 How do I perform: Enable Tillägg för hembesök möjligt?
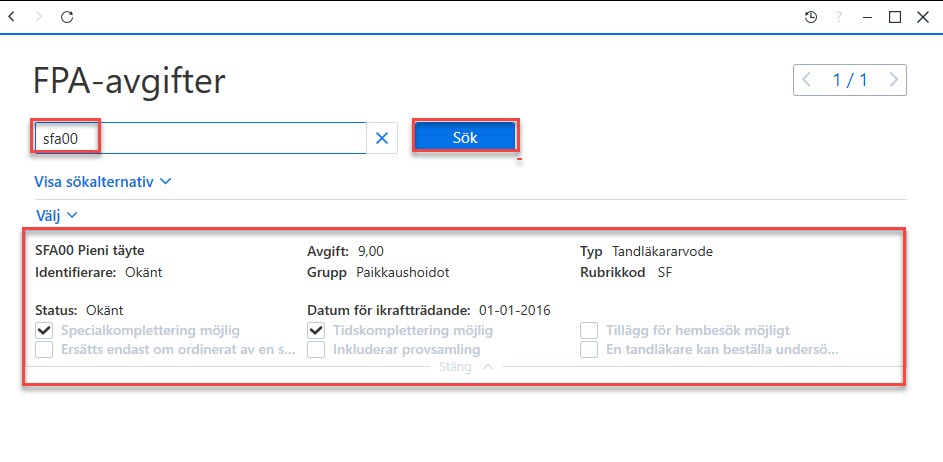coord(589,330)
